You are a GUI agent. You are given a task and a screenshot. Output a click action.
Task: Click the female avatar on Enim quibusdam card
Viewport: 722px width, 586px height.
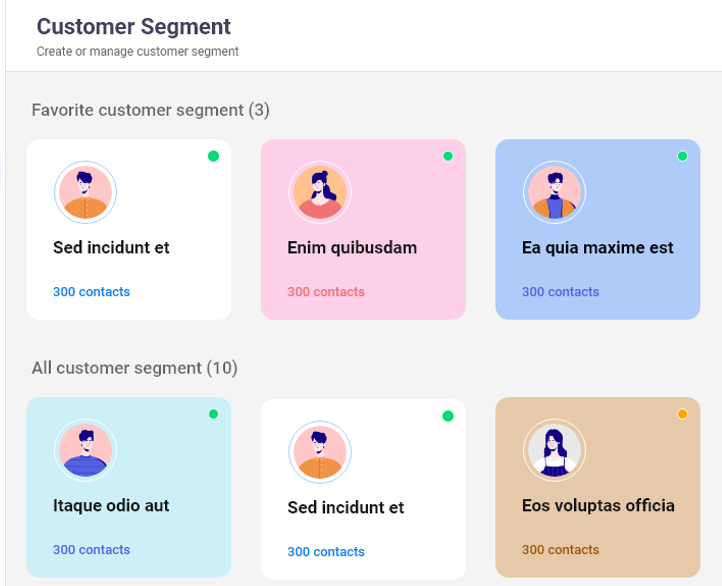tap(320, 192)
